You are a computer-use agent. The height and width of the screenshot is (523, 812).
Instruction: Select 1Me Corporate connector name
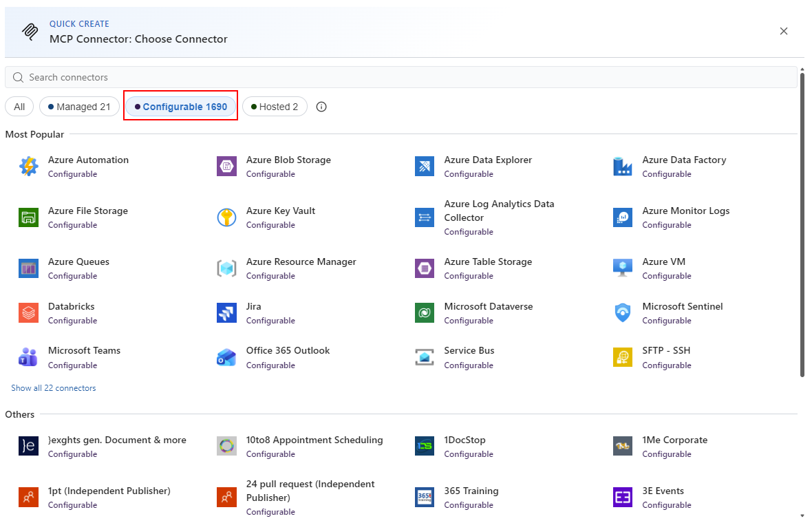click(x=675, y=440)
